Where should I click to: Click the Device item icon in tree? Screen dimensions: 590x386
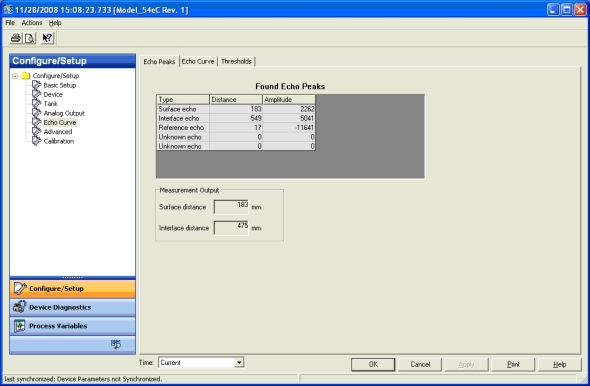coord(36,94)
